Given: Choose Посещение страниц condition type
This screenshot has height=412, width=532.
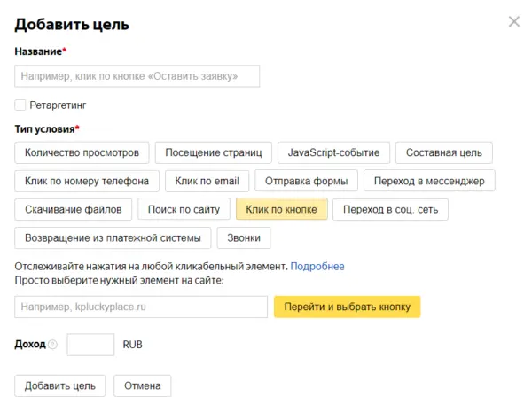Looking at the screenshot, I should pos(214,152).
